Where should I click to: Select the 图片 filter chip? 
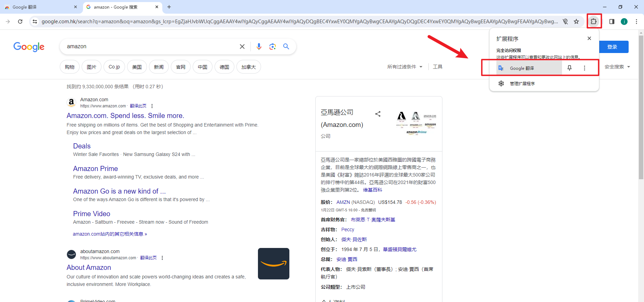pos(92,67)
